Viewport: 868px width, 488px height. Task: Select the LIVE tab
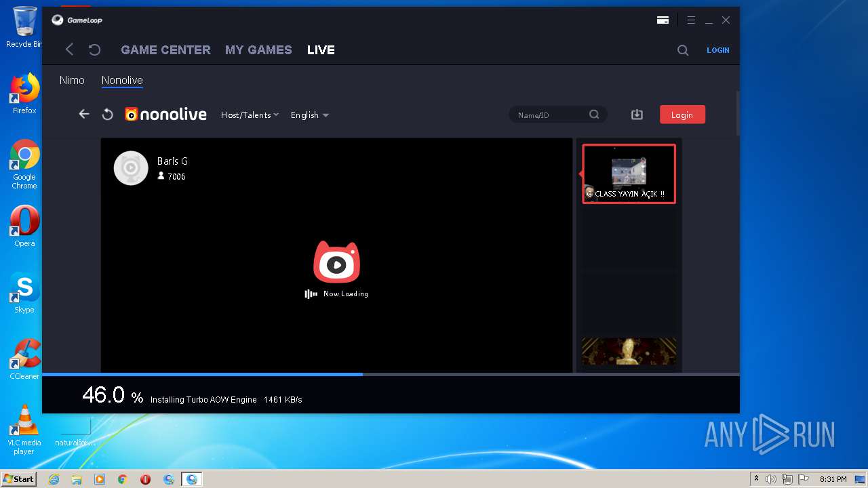(x=321, y=49)
